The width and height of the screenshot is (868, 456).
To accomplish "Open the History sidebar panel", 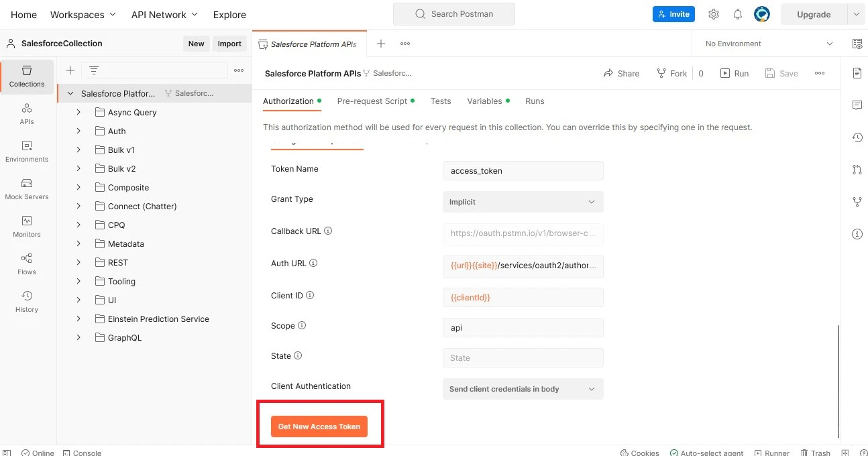I will click(x=27, y=302).
